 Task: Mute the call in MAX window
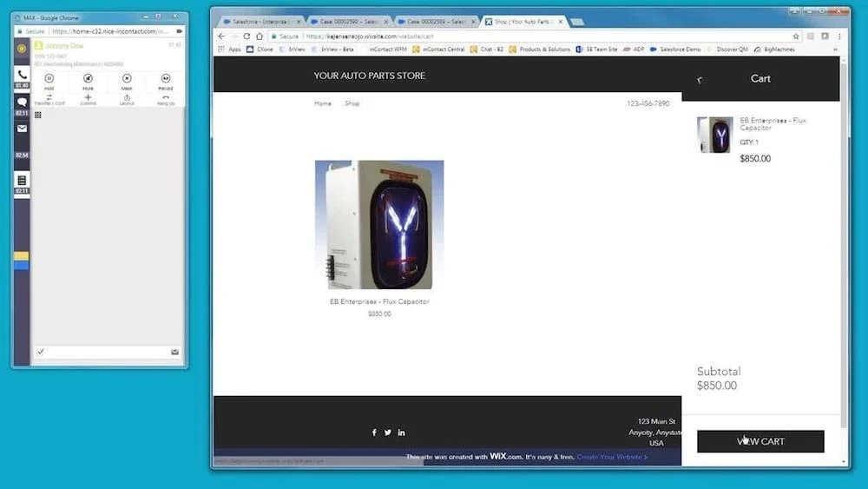(x=88, y=82)
